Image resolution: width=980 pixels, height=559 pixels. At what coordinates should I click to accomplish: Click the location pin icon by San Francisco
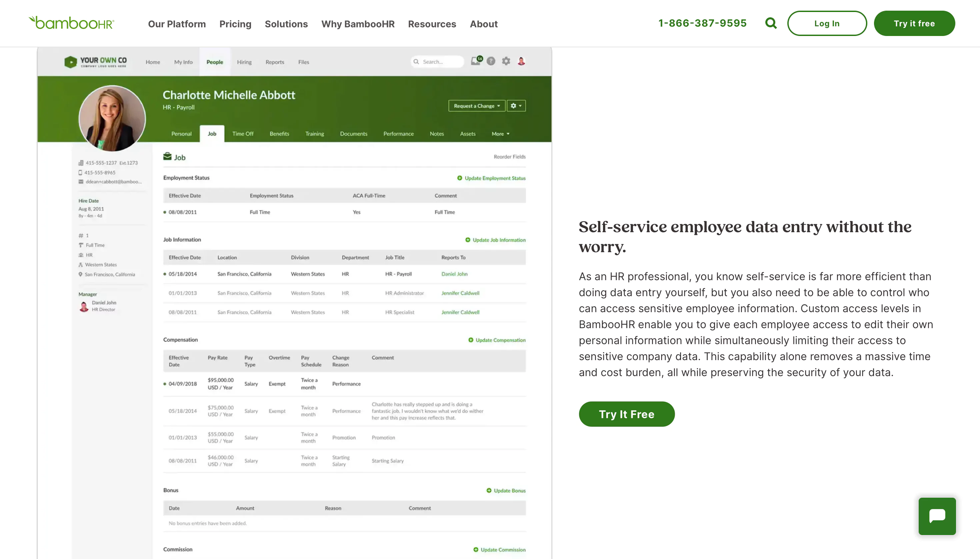pyautogui.click(x=80, y=274)
